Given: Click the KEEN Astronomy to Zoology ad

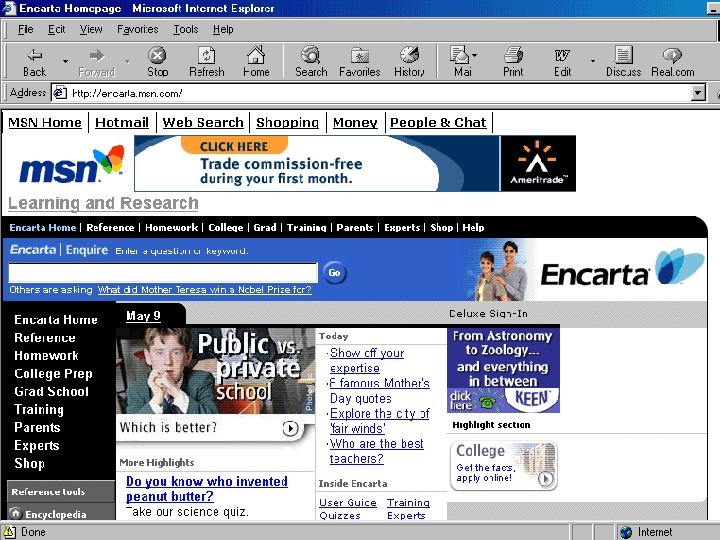Looking at the screenshot, I should pos(503,370).
